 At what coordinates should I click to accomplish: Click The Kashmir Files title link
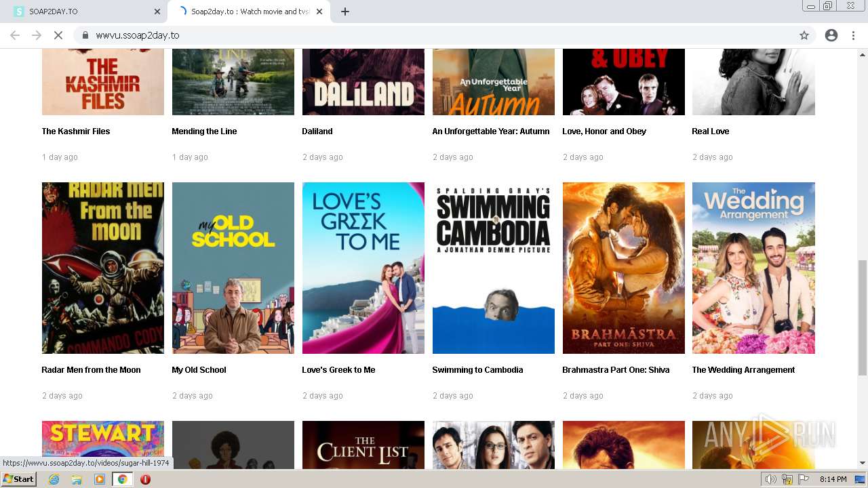point(76,131)
